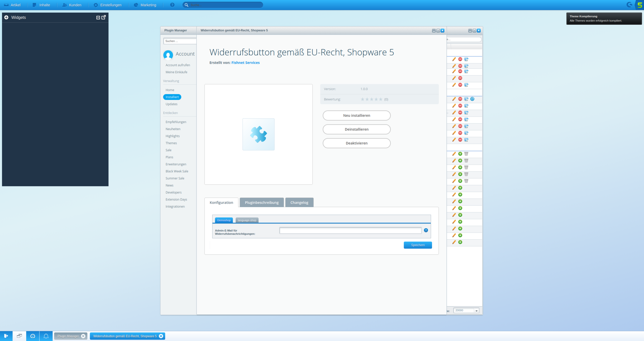Open the Sale section
Viewport: 644px width, 341px height.
[169, 150]
